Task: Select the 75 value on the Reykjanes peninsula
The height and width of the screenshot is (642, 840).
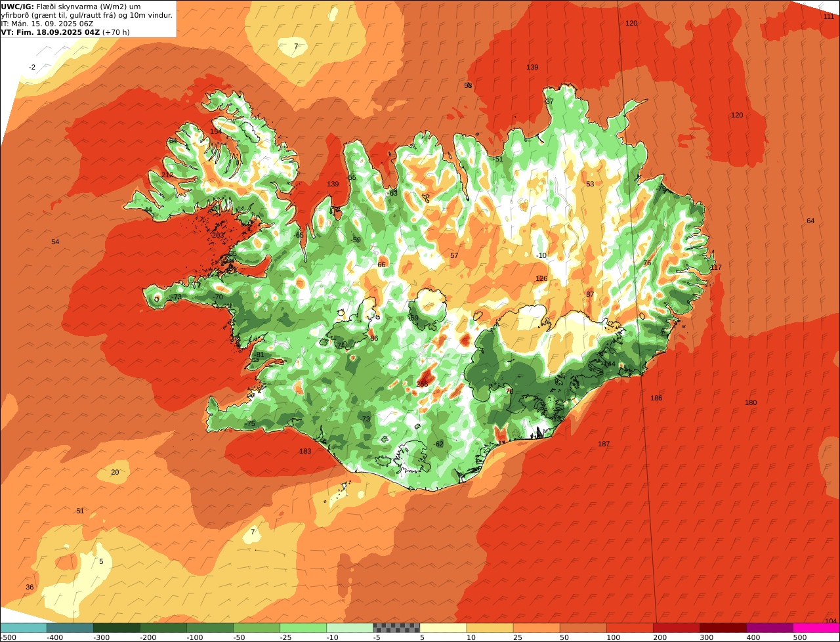Action: 251,424
